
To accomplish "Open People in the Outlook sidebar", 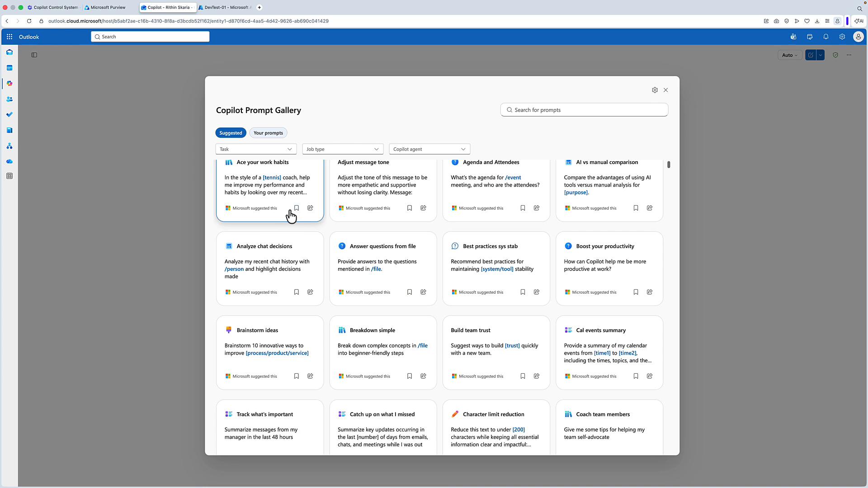I will coord(9,99).
